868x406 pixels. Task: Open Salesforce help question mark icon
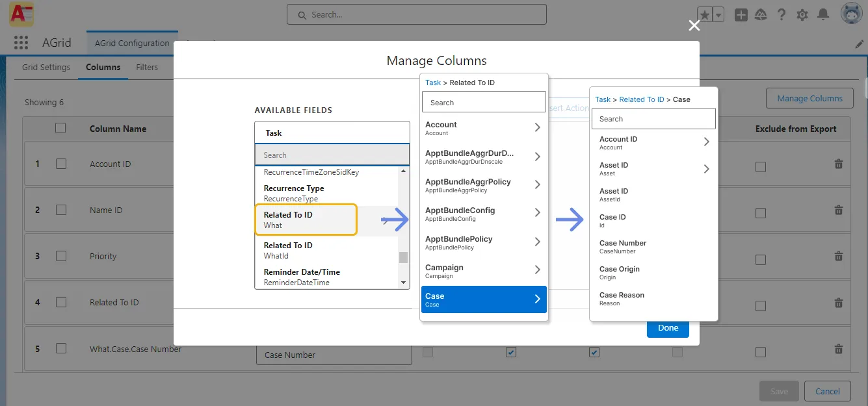click(782, 15)
